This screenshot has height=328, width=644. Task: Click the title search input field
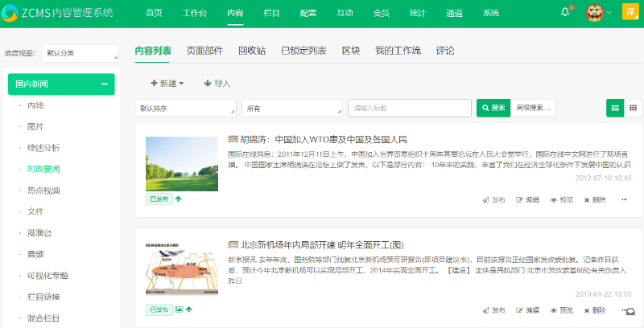click(x=410, y=108)
